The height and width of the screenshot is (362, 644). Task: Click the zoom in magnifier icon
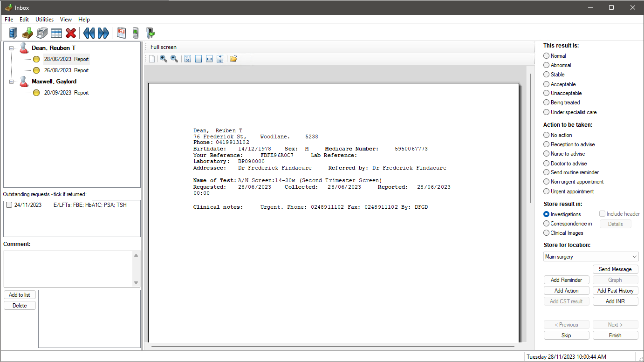[163, 59]
